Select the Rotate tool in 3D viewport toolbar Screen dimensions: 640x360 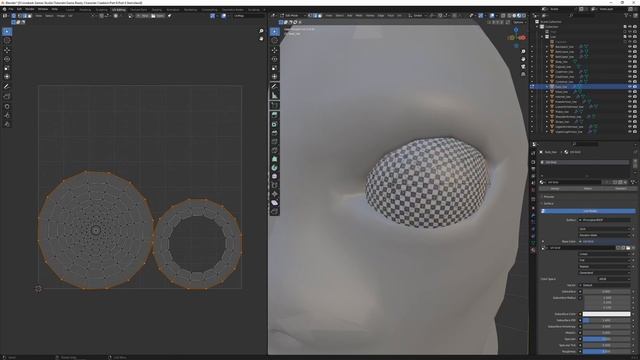(274, 59)
